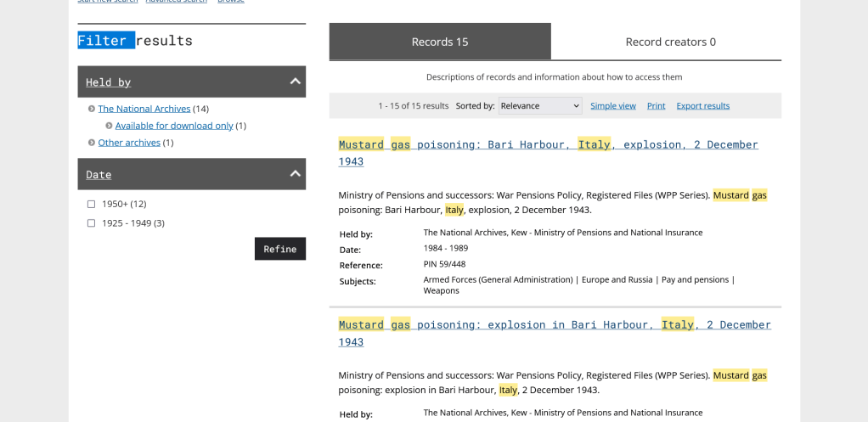Switch to the Record creators 0 tab
The height and width of the screenshot is (422, 868).
point(670,42)
